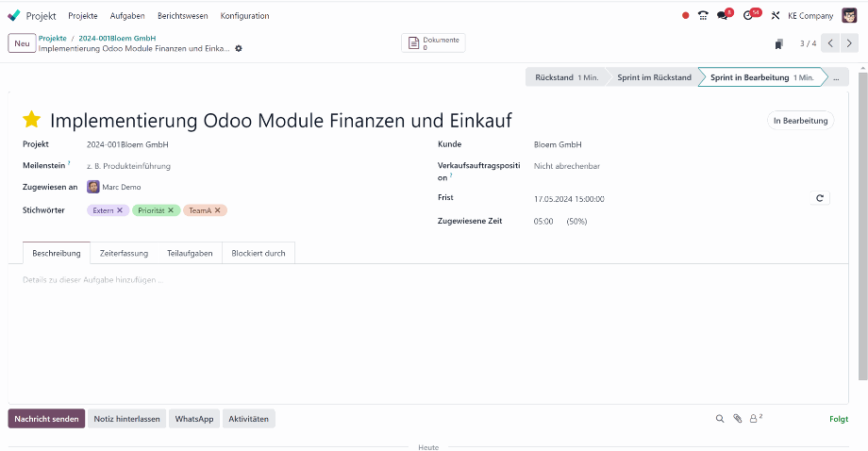Open the user avatar menu

850,15
